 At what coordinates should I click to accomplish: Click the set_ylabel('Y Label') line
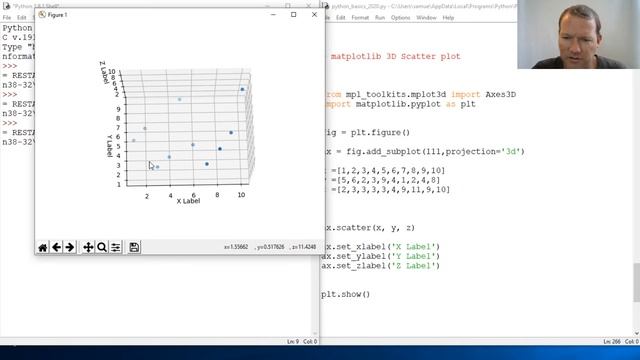point(380,256)
